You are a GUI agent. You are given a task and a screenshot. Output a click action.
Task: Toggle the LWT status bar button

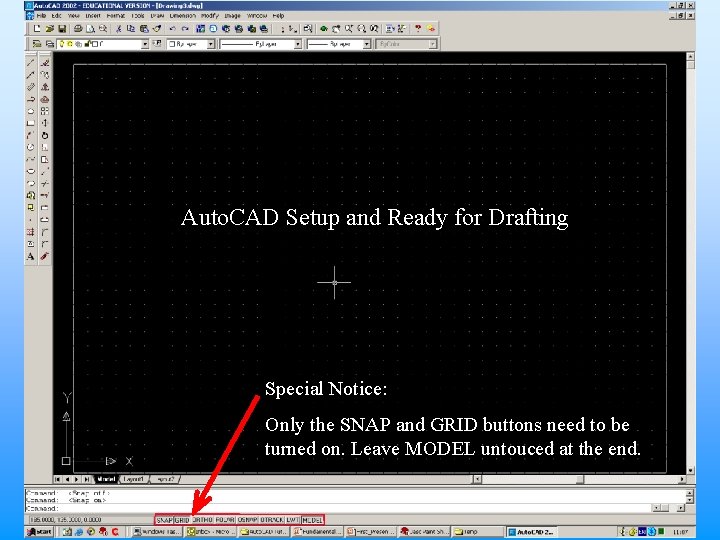click(293, 520)
